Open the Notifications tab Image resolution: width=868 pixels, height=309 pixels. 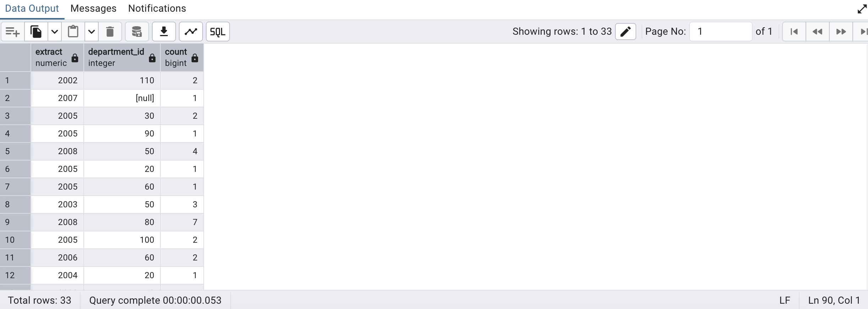157,9
